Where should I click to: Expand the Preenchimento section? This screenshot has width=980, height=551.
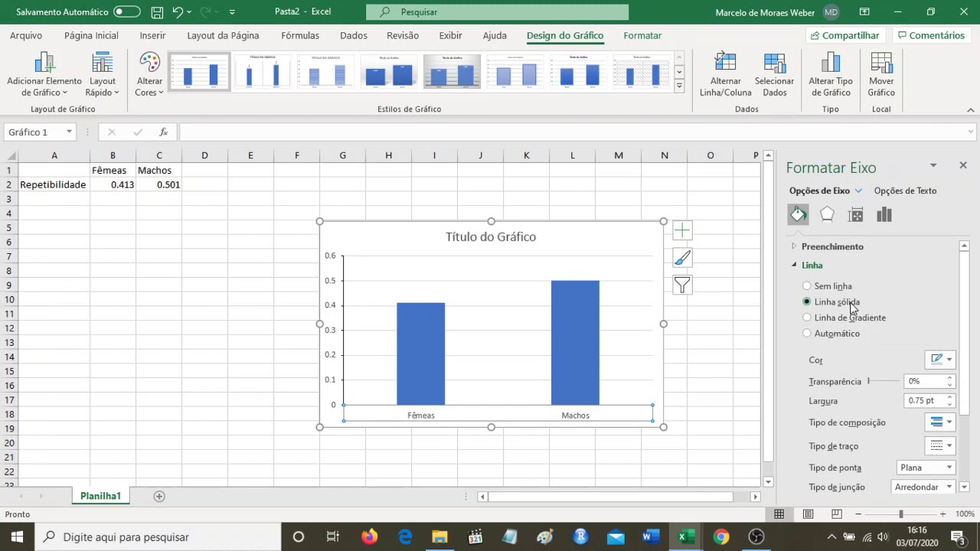click(x=794, y=246)
